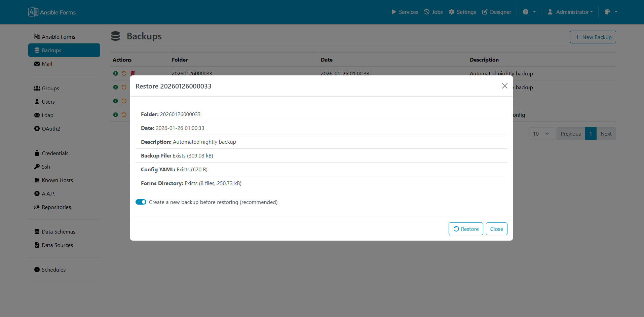Click the red trash icon for first backup
The width and height of the screenshot is (644, 317).
(x=133, y=73)
